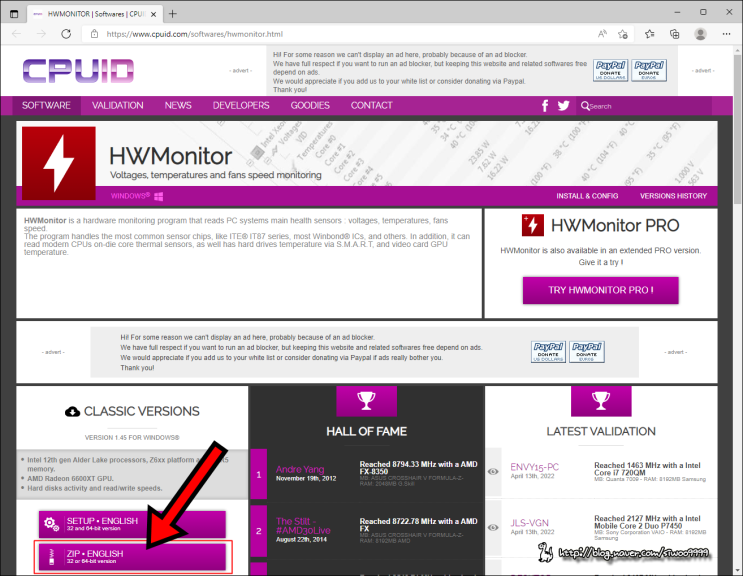
Task: Click the HWMonitor lightning bolt logo
Action: [x=59, y=163]
